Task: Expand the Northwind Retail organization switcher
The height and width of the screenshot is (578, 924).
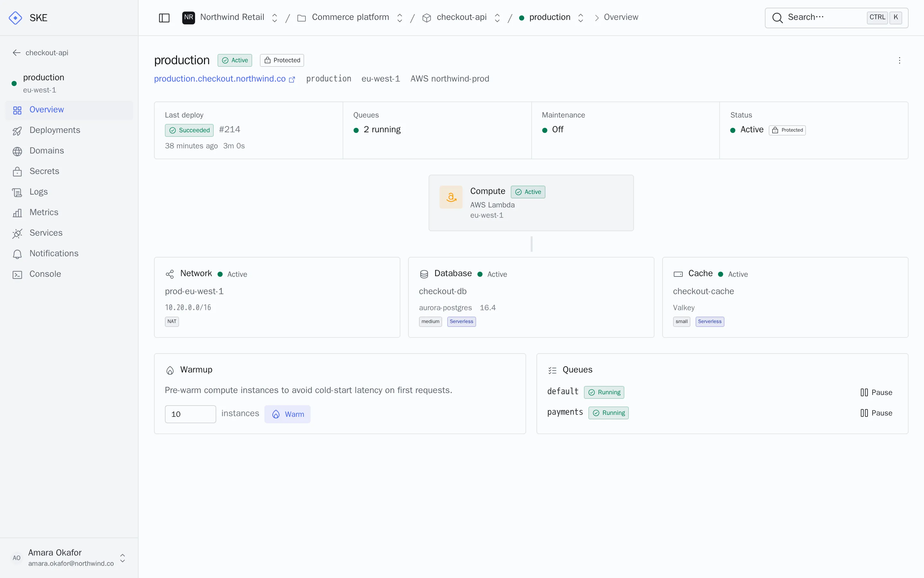Action: tap(274, 18)
